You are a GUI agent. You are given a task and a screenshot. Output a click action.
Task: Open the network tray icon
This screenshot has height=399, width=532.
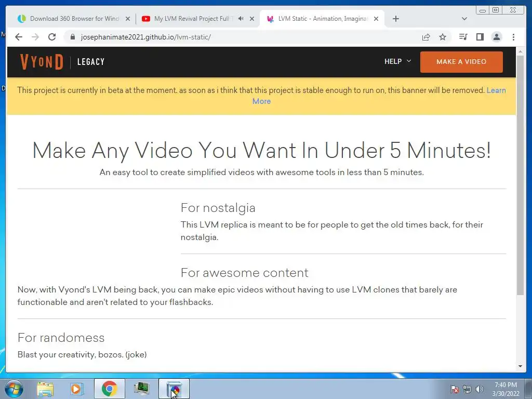point(467,389)
